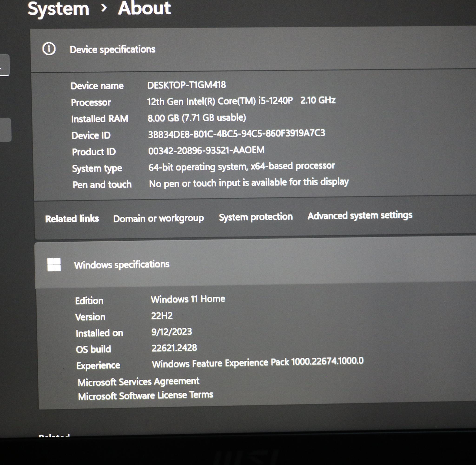This screenshot has height=465, width=476.
Task: Click the Device name label
Action: (x=97, y=86)
